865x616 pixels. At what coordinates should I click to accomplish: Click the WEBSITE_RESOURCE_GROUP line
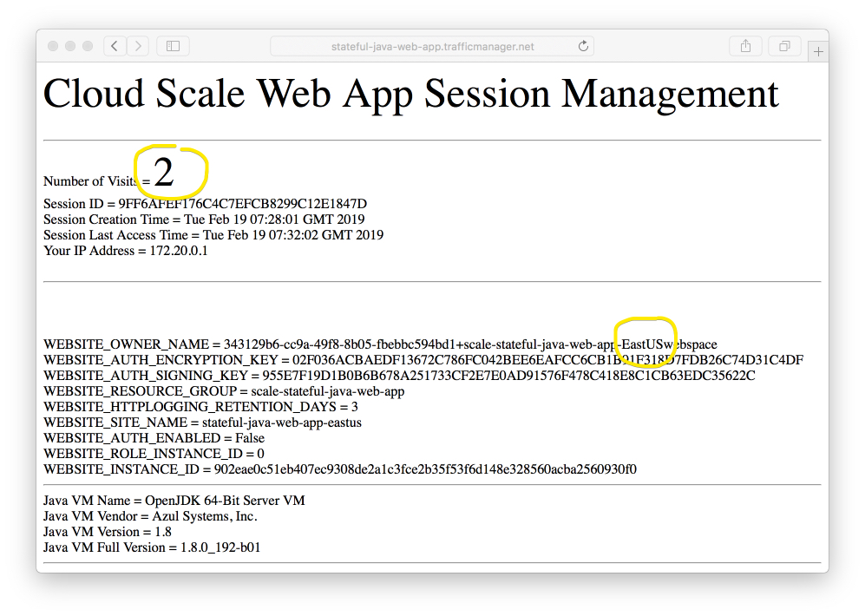pyautogui.click(x=224, y=391)
